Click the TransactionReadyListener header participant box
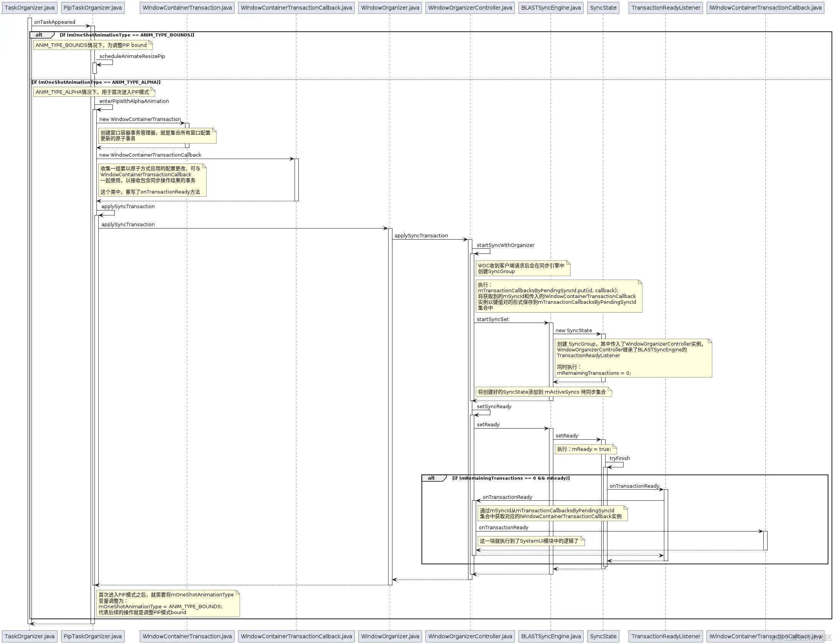Viewport: 834px width, 644px height. (x=666, y=8)
